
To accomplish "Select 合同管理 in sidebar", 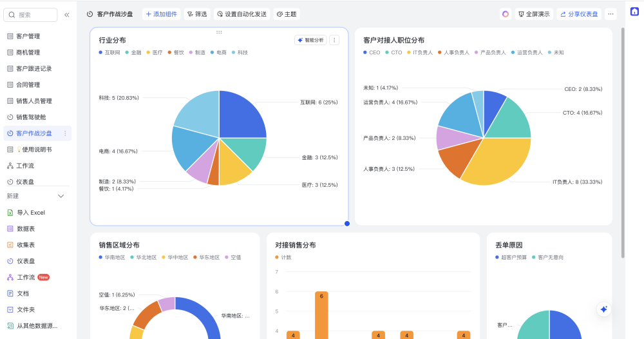I will pos(37,84).
